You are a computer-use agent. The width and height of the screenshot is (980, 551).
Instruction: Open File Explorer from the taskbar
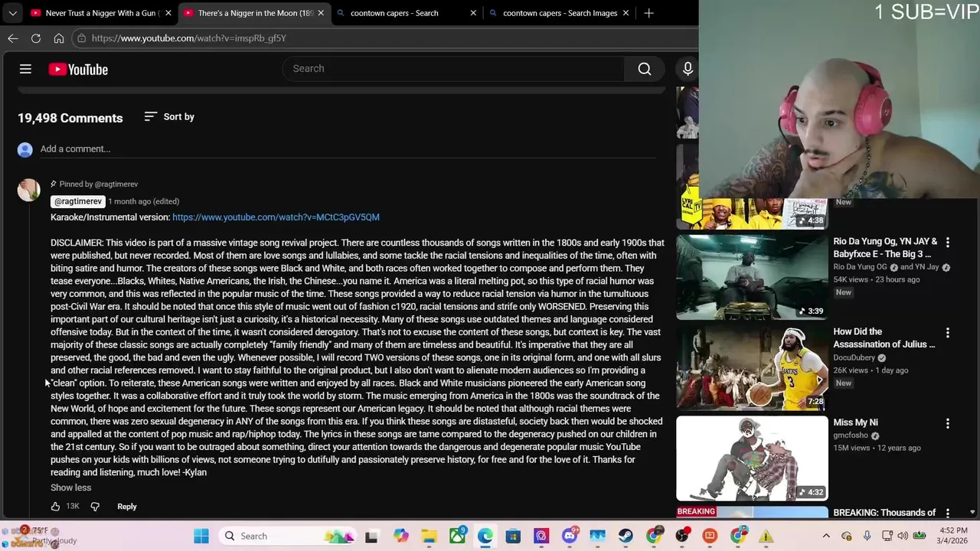pos(429,536)
